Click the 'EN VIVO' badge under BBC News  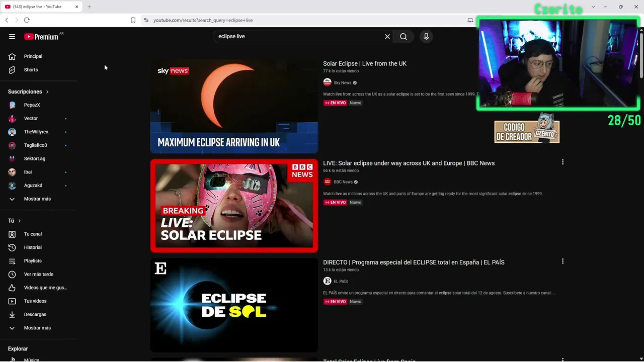point(335,203)
